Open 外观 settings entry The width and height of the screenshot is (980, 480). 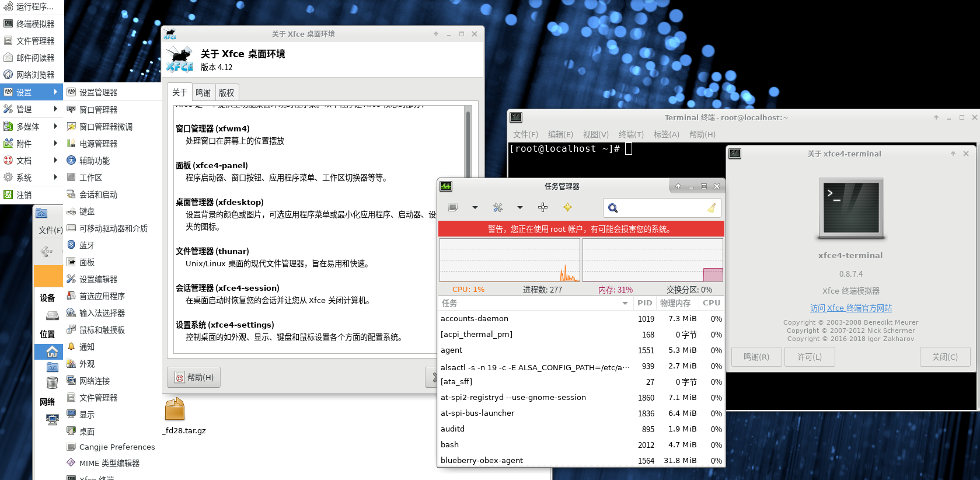coord(112,364)
